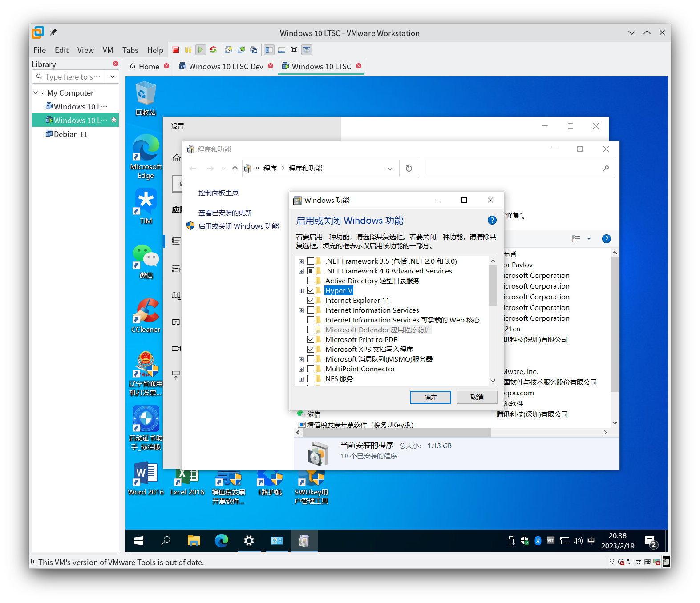Open the library search dropdown arrow
This screenshot has height=603, width=700.
click(x=113, y=76)
